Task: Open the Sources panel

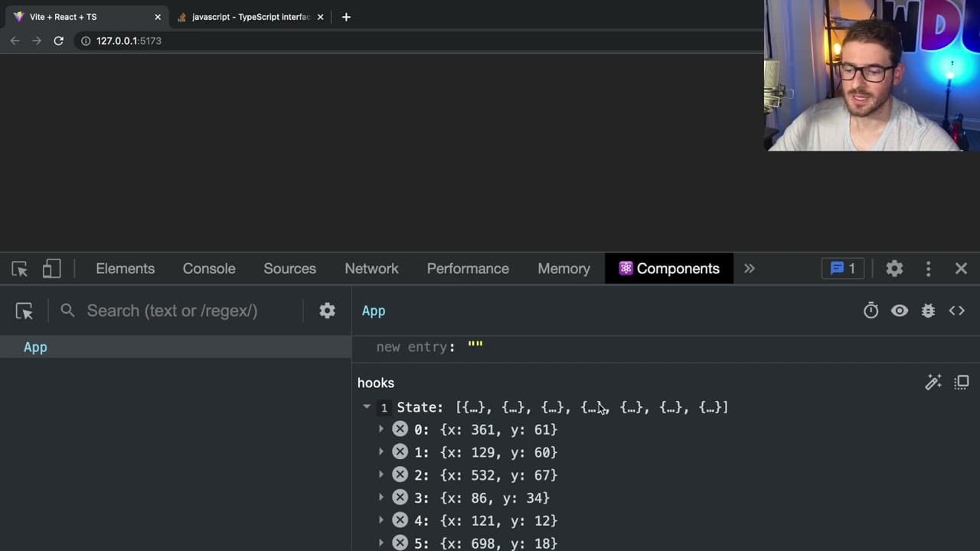Action: coord(289,269)
